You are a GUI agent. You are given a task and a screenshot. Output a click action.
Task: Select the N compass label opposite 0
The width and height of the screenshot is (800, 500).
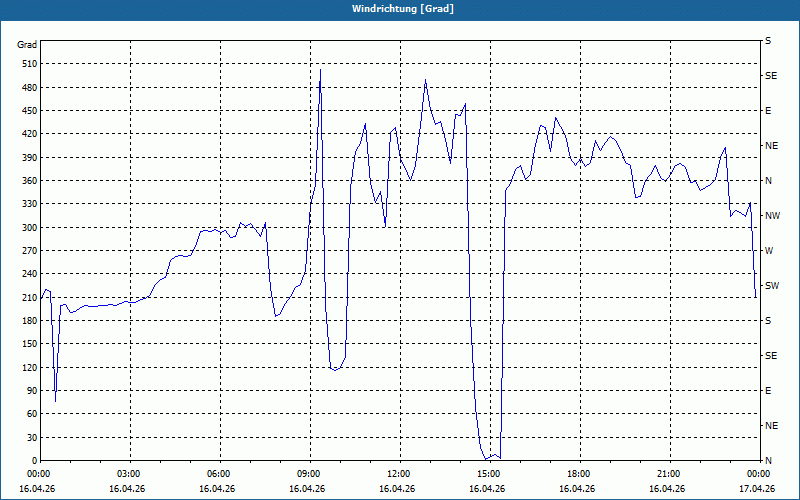point(768,461)
